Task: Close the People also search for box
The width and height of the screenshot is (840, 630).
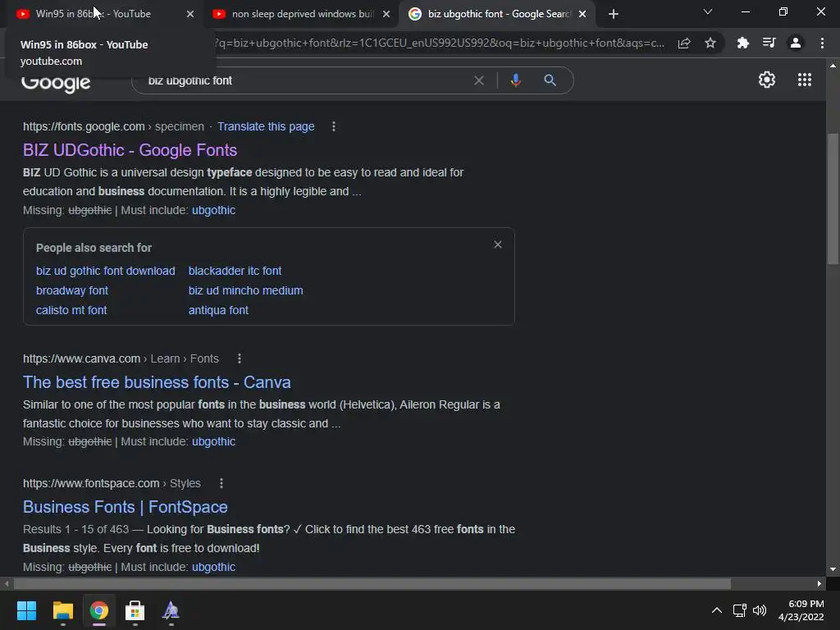Action: click(x=498, y=244)
